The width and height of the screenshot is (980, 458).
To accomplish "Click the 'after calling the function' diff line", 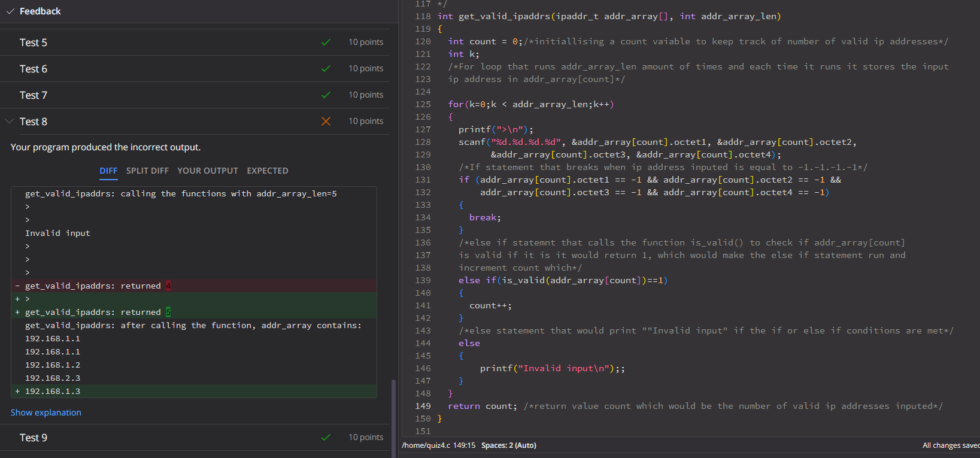I will (x=193, y=325).
